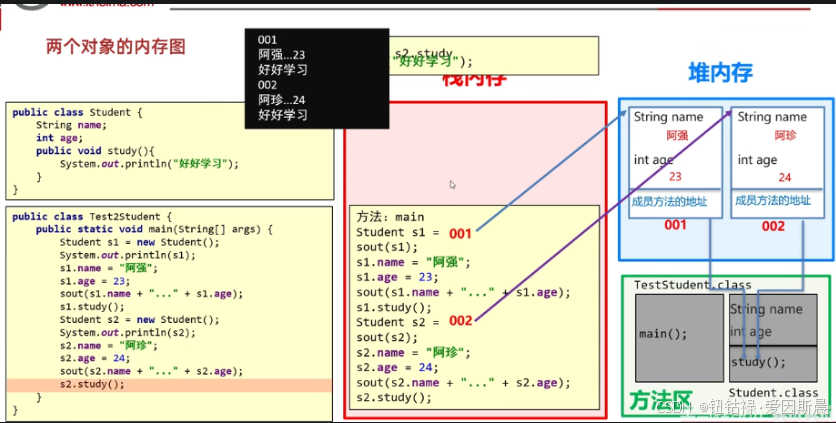Click the green 方法区 label

coord(660,400)
